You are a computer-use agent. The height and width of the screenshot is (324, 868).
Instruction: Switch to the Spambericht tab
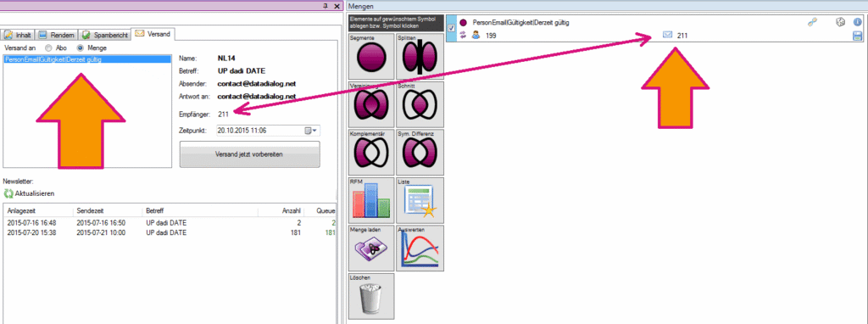point(104,35)
